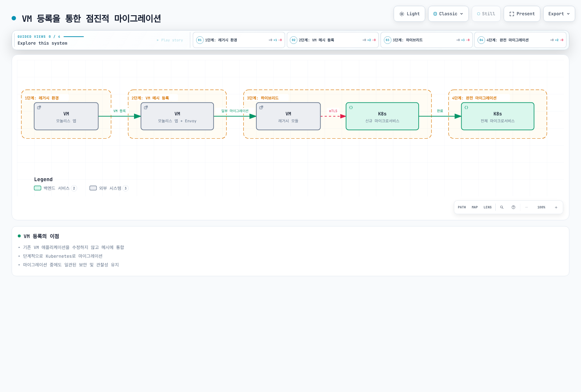Activate LENS mode in canvas toolbar
The image size is (581, 392).
click(488, 207)
